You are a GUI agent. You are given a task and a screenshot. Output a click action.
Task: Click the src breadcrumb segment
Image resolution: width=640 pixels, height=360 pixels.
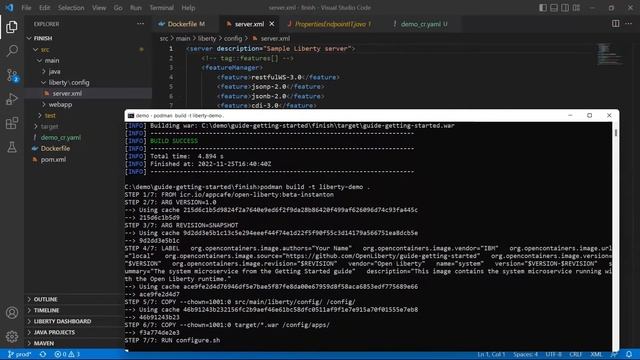[164, 38]
